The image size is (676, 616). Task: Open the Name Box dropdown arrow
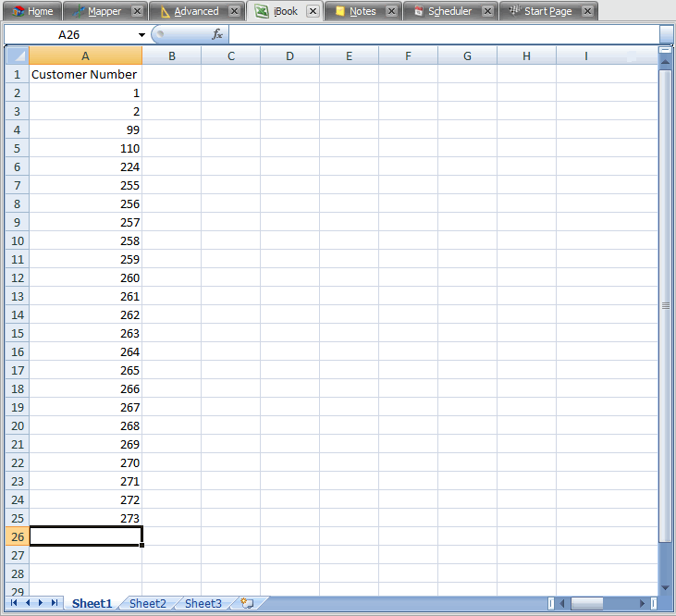click(x=141, y=34)
